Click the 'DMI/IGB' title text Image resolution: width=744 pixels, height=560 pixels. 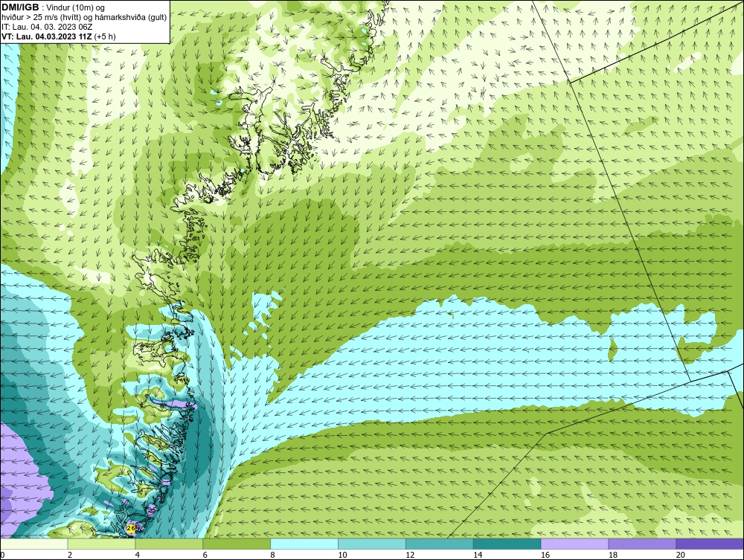point(20,7)
